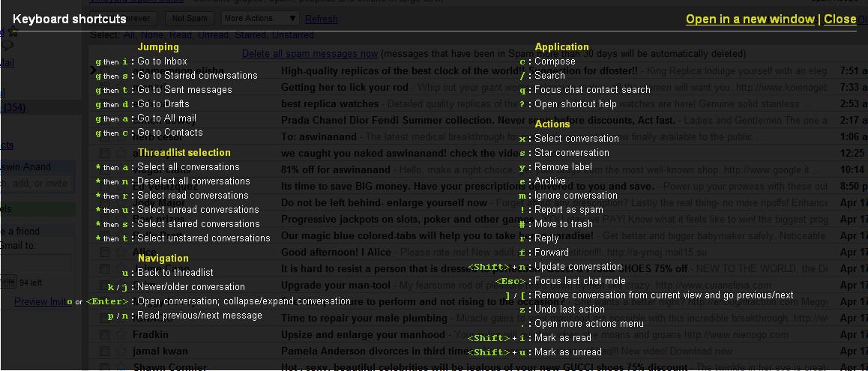Click the Refresh link
Screen dimensions: 868x371
pos(321,19)
